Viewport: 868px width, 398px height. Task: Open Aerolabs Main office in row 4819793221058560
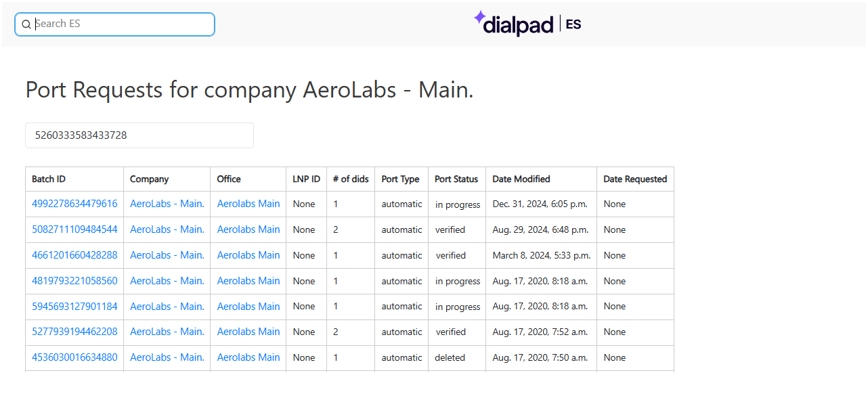pos(248,281)
